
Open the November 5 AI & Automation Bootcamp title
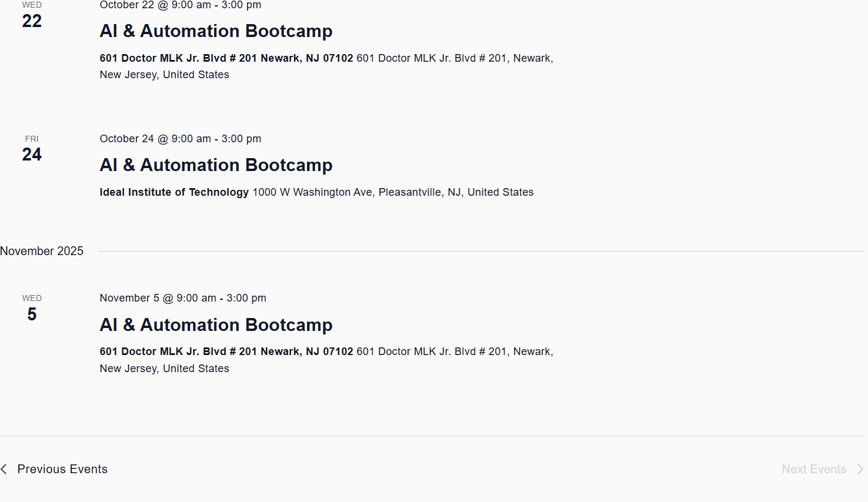pyautogui.click(x=216, y=325)
